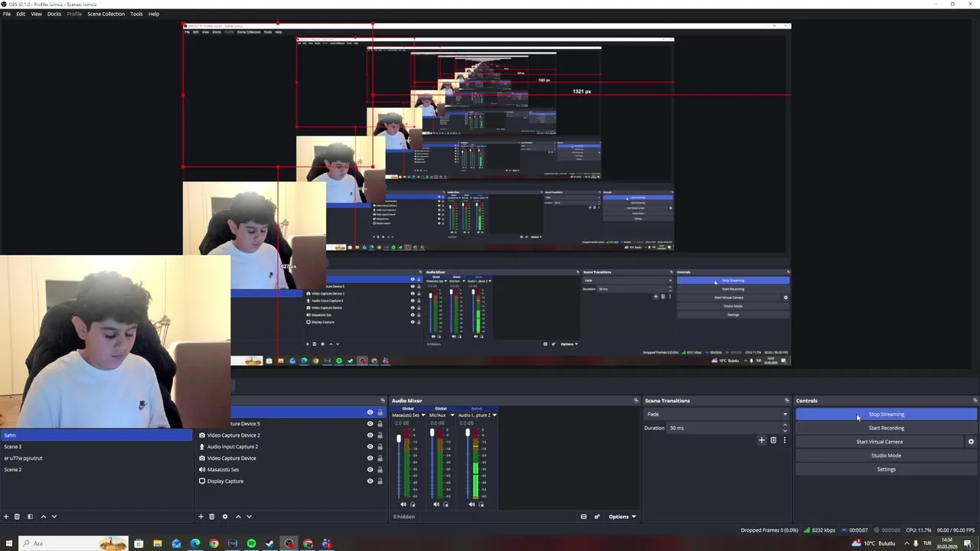Mute the Masaüstü Ses mixer channel

coord(403,504)
